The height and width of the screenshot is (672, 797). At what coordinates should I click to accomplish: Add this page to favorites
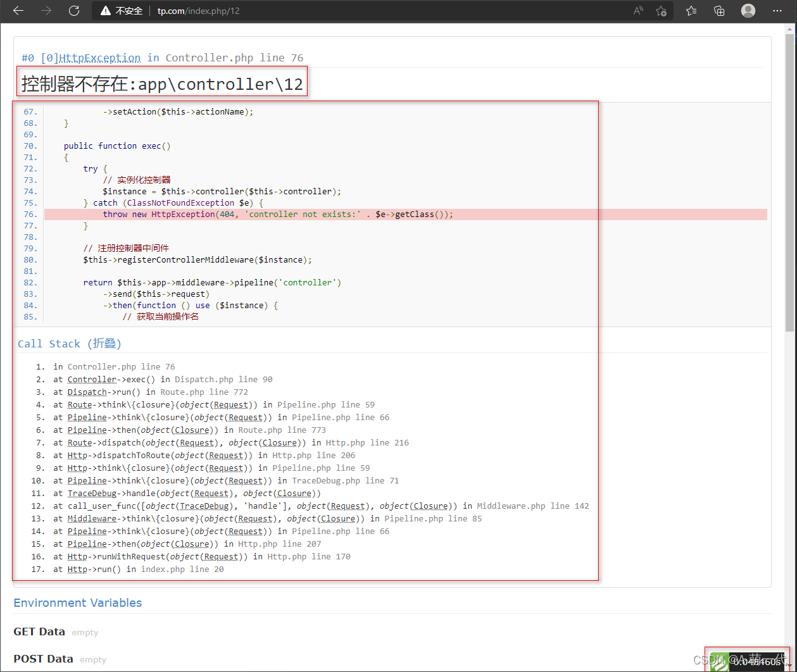(662, 11)
